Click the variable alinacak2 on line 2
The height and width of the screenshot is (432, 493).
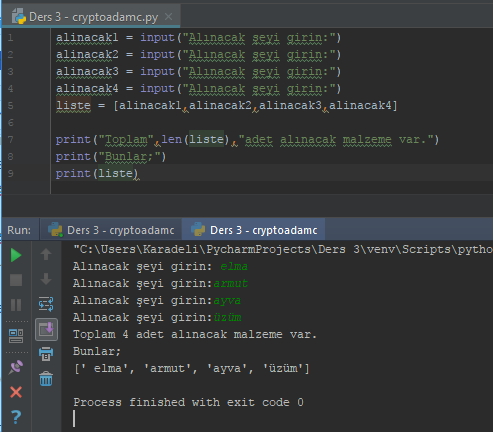tap(87, 55)
